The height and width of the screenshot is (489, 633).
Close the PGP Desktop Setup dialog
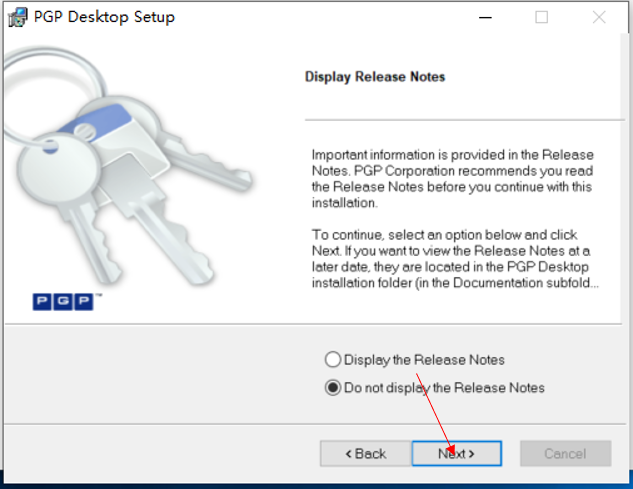pos(599,17)
